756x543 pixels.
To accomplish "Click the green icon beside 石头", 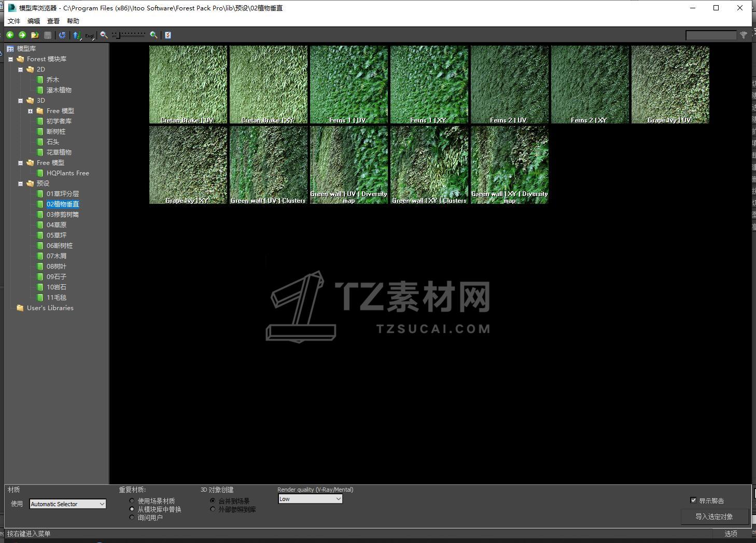I will coord(40,142).
